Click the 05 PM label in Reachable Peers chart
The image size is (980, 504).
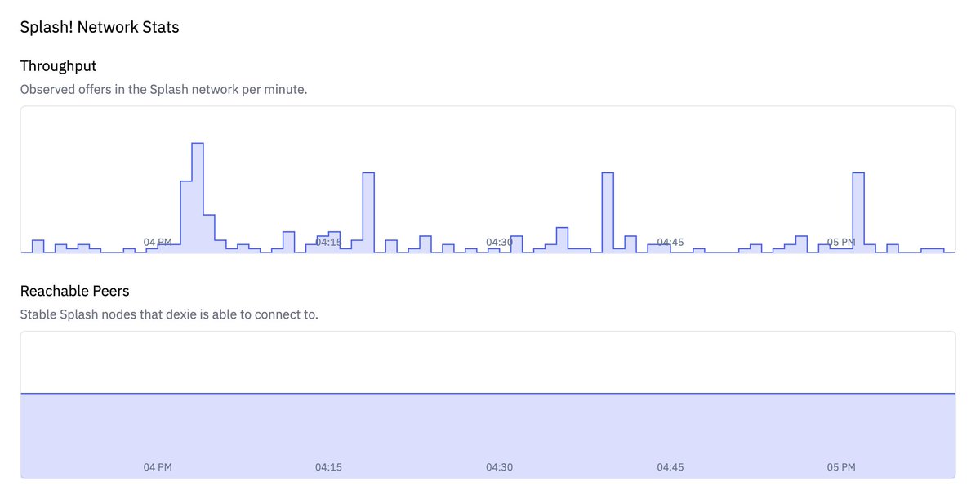click(x=841, y=467)
